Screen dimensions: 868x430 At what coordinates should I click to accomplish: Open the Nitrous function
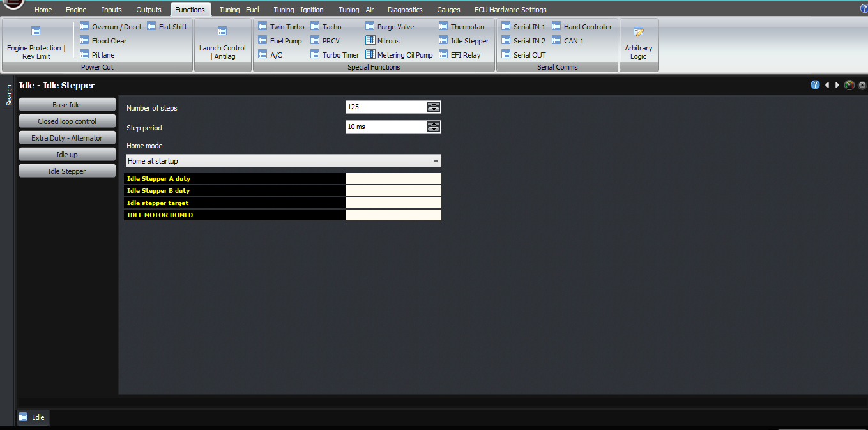tap(383, 41)
